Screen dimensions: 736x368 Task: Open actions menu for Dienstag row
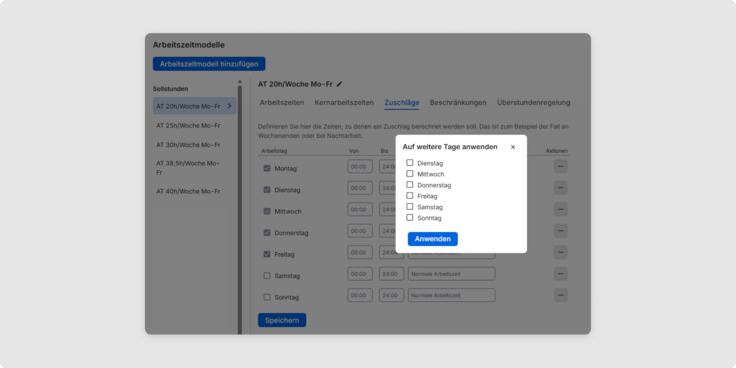coord(560,188)
